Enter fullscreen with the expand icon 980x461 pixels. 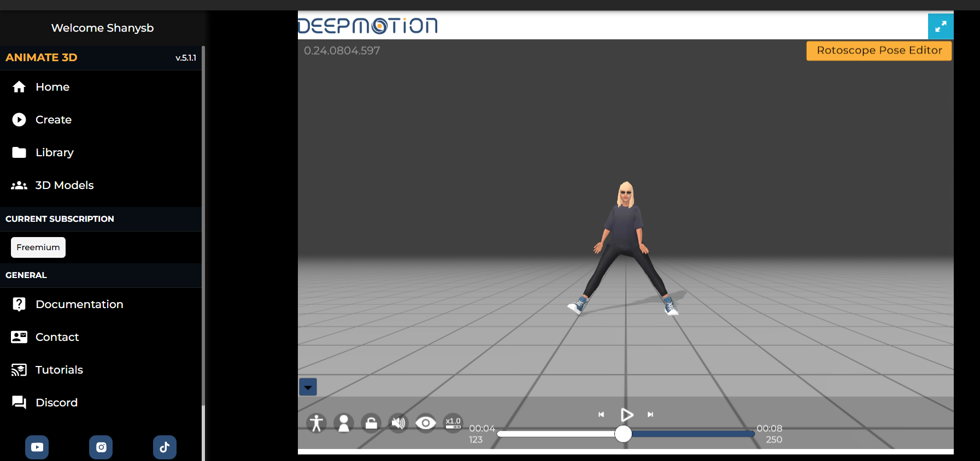tap(941, 26)
